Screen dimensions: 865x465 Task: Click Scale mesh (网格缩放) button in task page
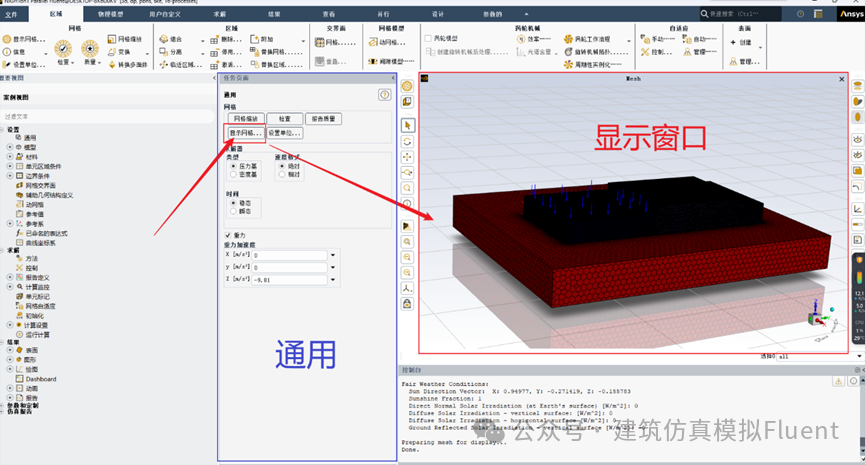click(x=246, y=119)
